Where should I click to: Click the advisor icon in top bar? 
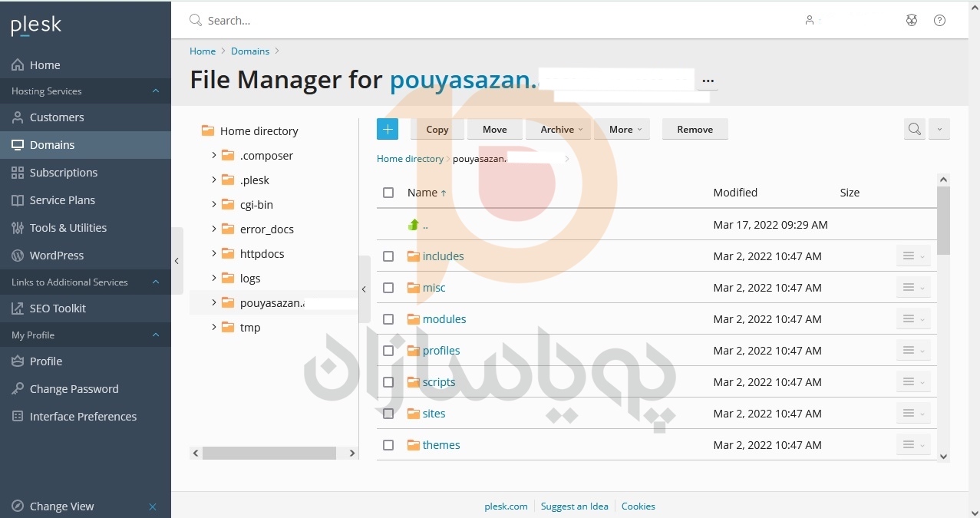[911, 21]
